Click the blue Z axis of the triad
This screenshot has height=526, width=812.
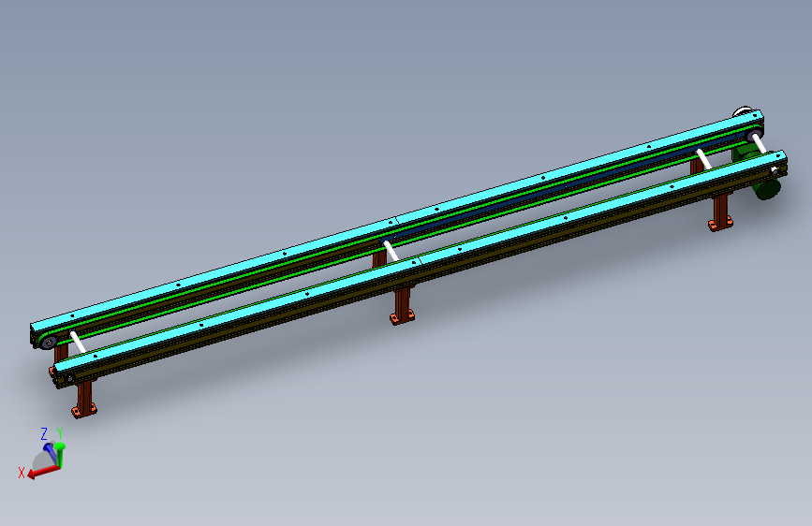51,450
